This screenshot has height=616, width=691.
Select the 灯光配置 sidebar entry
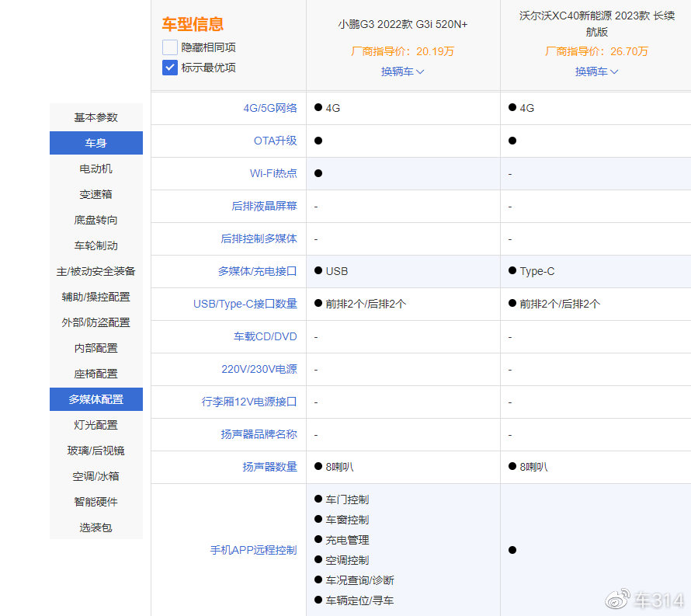[95, 424]
